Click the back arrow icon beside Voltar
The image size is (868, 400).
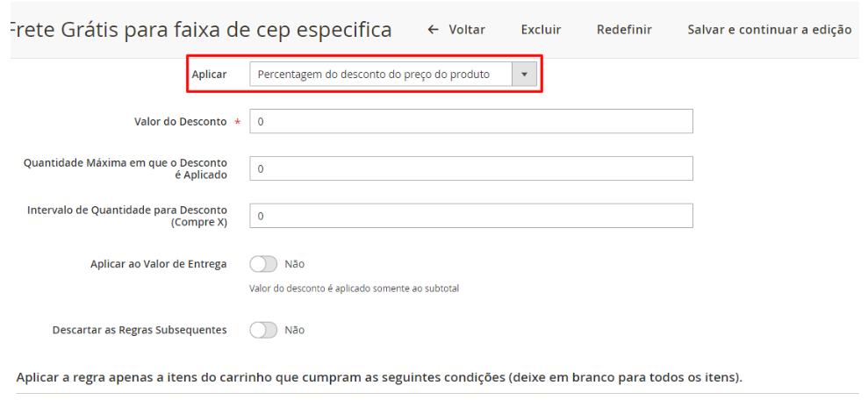[433, 30]
